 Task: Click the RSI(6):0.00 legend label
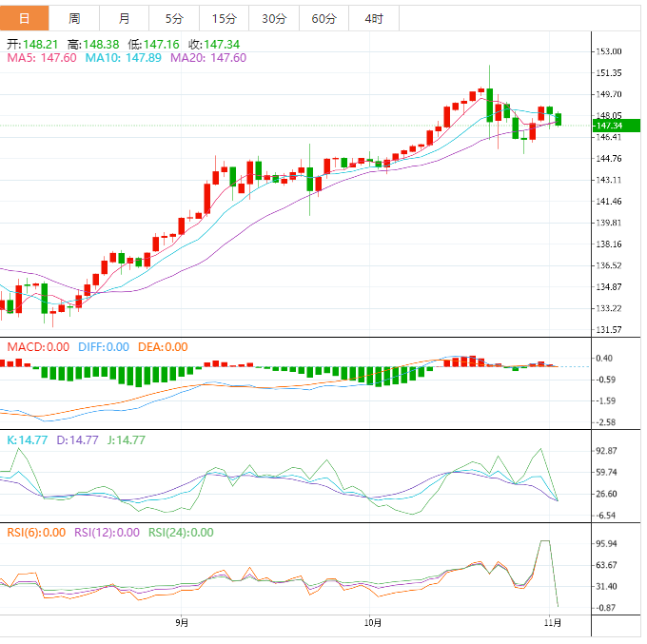pyautogui.click(x=36, y=533)
